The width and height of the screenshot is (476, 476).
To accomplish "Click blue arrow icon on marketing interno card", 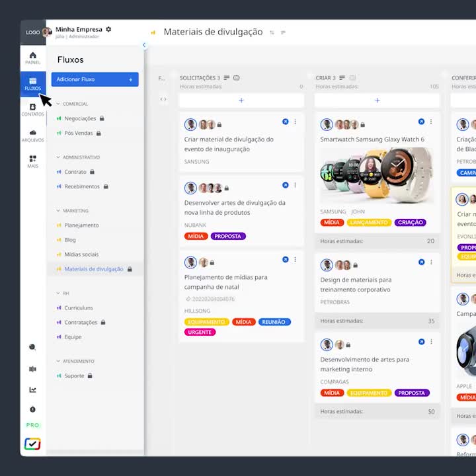I will [x=421, y=342].
